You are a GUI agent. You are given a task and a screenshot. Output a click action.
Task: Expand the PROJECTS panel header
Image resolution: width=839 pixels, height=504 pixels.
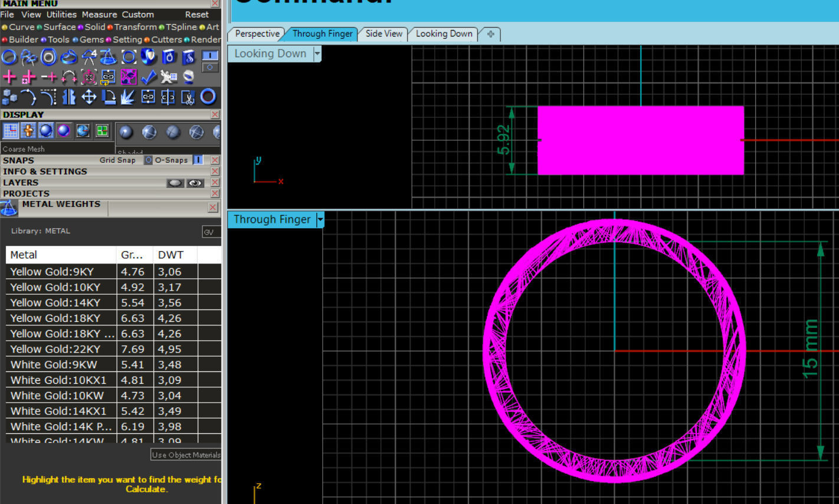(26, 193)
